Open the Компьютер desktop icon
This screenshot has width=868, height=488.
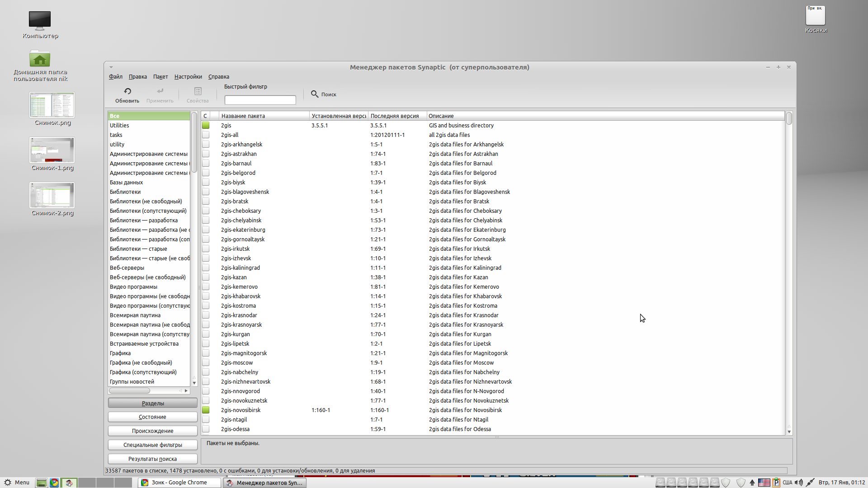pos(40,20)
